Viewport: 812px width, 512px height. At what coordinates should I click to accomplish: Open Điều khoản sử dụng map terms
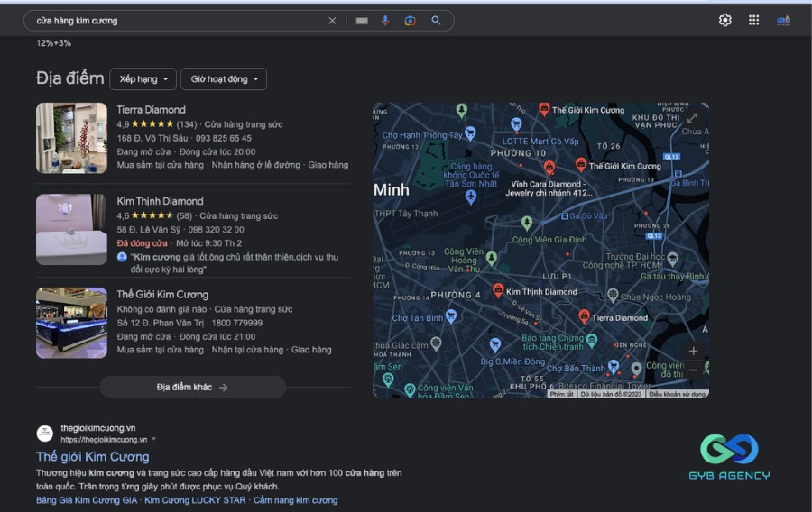[678, 394]
